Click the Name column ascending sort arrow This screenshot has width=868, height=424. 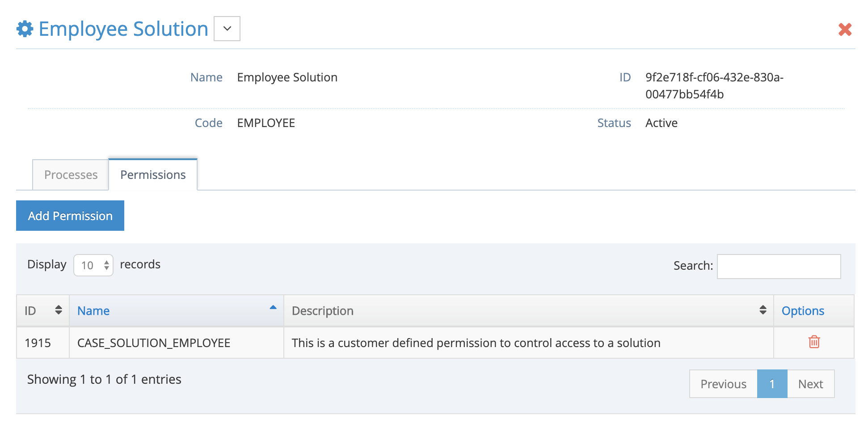click(x=273, y=308)
